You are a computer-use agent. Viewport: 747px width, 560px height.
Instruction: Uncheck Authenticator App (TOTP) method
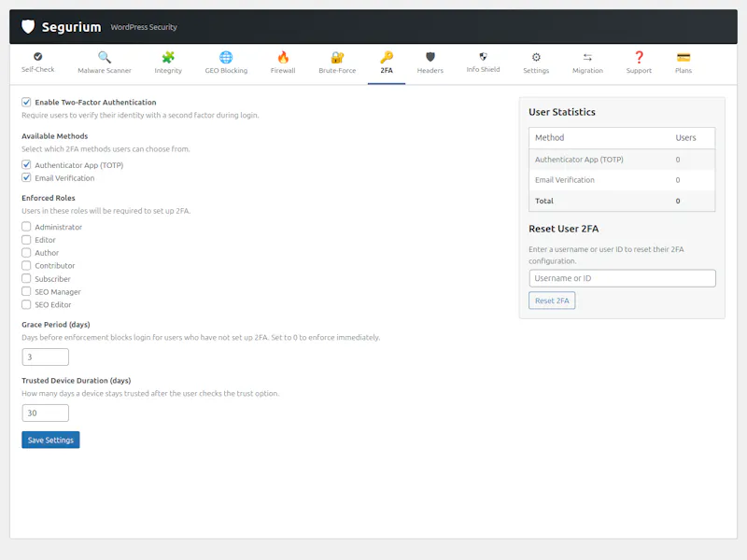(26, 165)
